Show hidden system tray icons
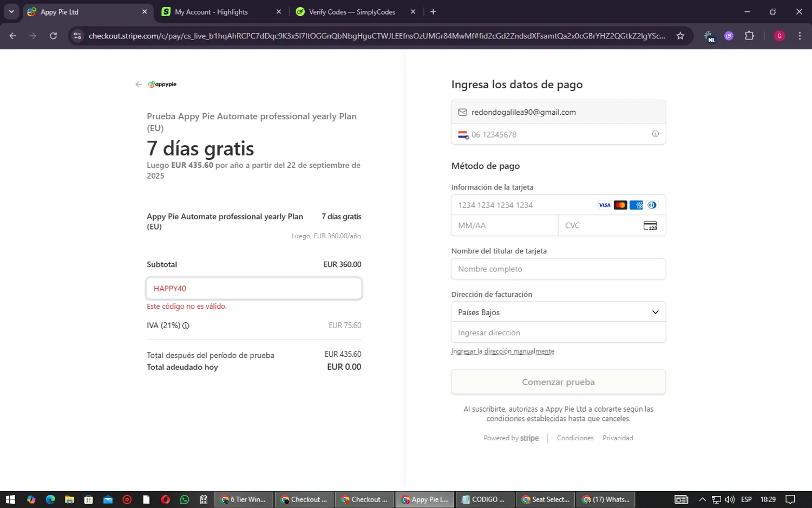 tap(702, 500)
